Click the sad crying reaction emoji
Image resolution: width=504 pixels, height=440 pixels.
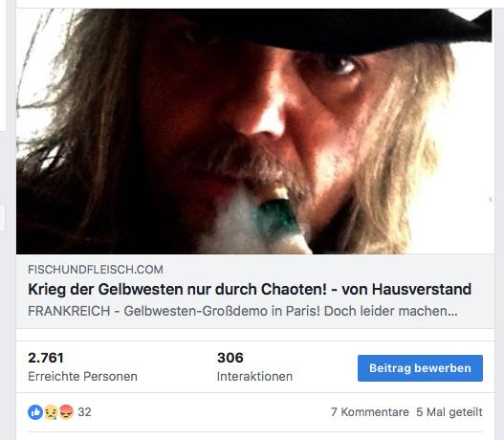(51, 412)
